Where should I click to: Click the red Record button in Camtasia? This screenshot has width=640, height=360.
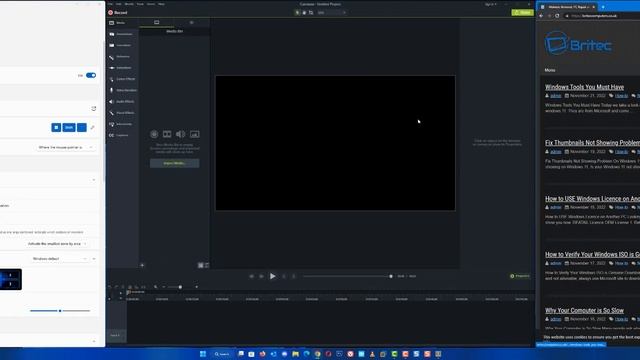click(118, 13)
